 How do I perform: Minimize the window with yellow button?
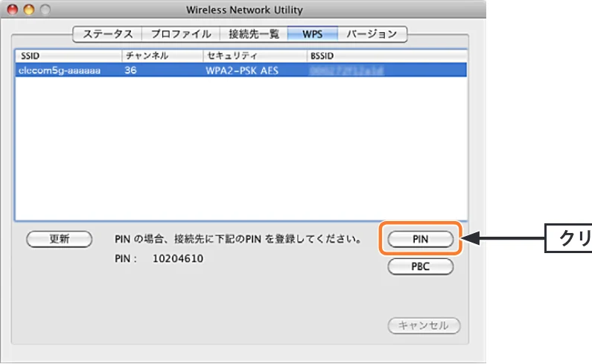tap(29, 10)
